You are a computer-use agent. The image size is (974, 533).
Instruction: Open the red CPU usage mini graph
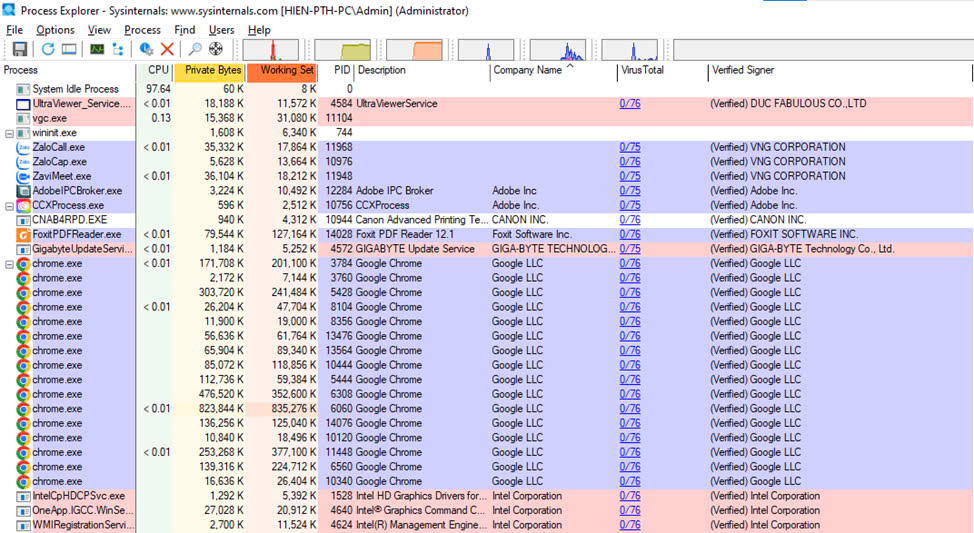270,50
